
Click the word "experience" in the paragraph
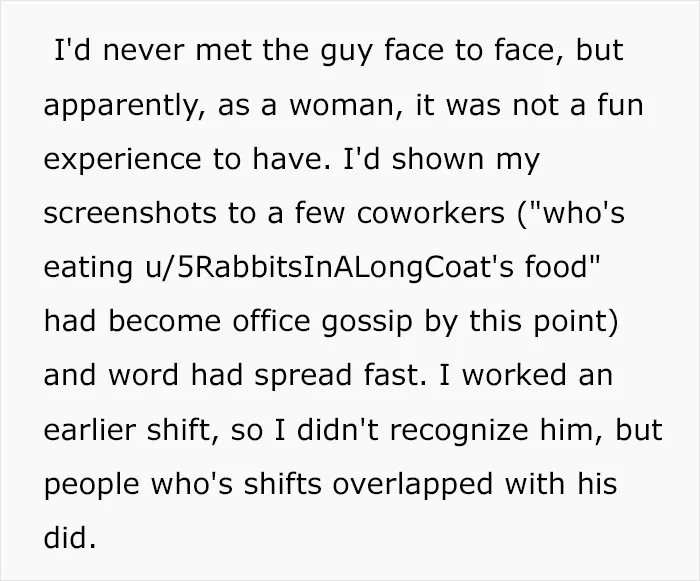tap(122, 161)
